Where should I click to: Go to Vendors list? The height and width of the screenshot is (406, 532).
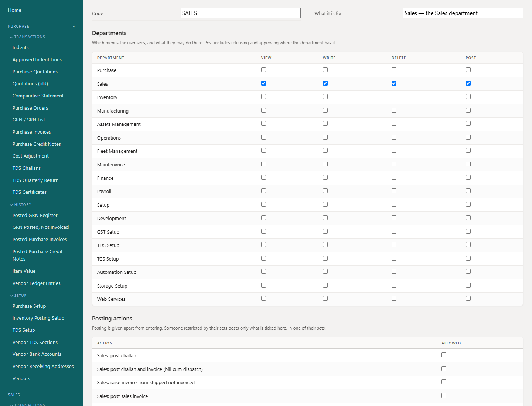coord(21,379)
